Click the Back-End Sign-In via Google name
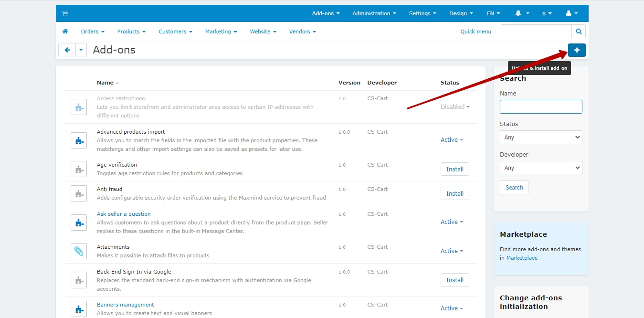The image size is (644, 318). 134,272
